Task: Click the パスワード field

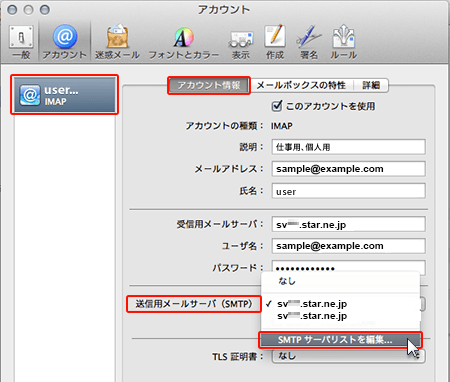Action: tap(348, 266)
